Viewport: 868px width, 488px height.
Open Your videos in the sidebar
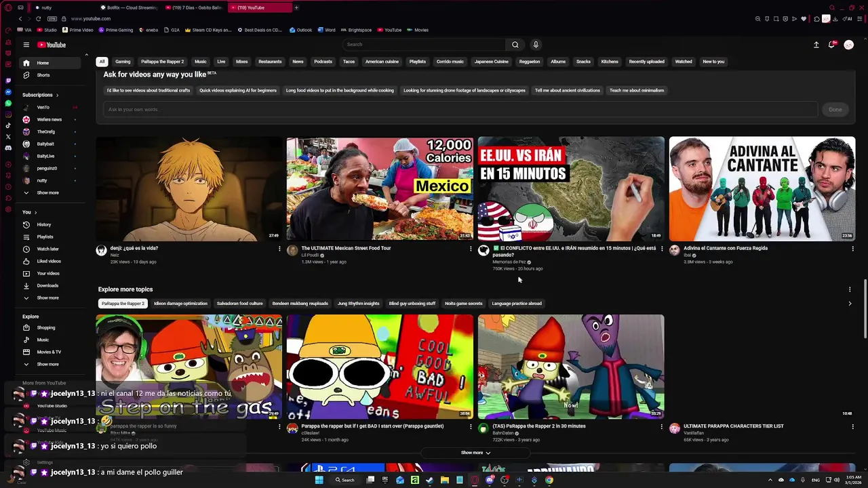49,273
